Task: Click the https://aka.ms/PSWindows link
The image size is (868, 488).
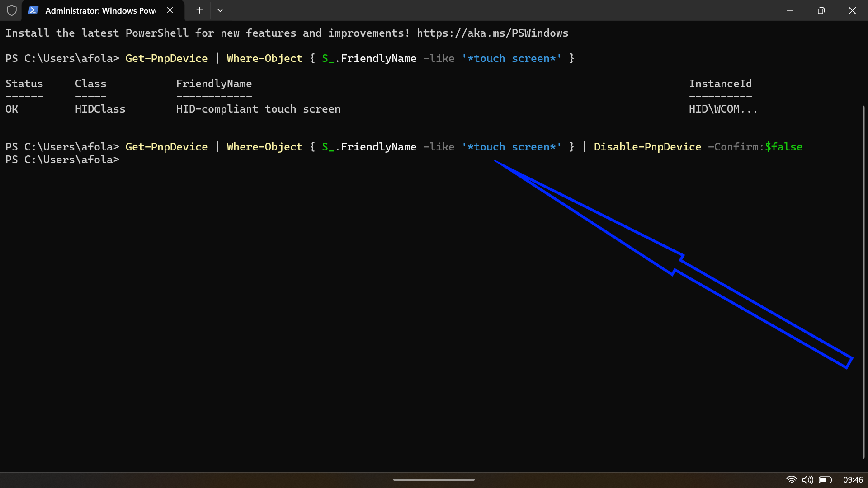Action: click(492, 33)
